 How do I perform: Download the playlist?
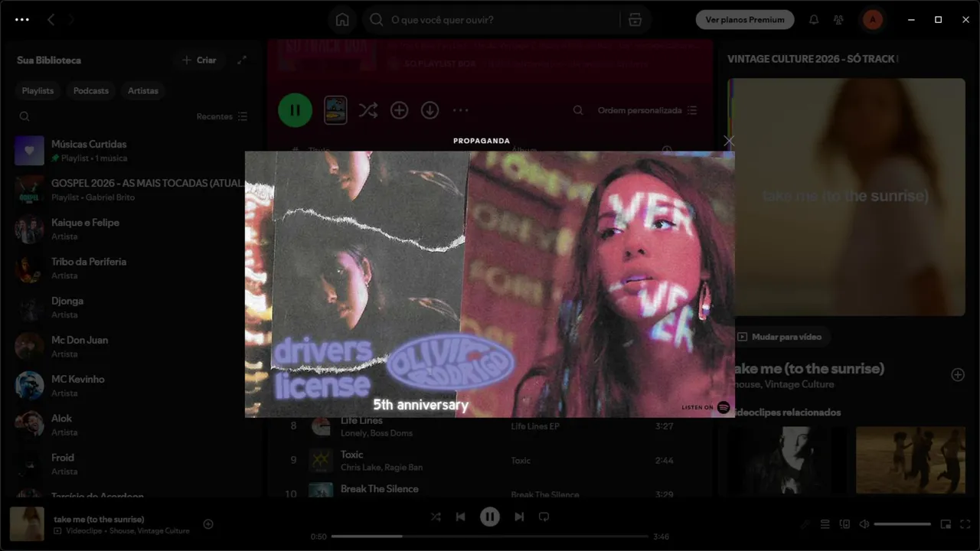(x=430, y=110)
